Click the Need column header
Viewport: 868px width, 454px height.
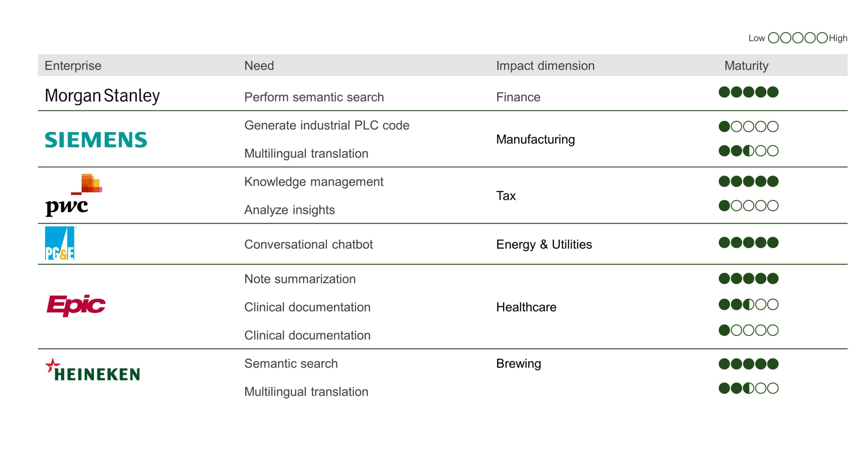(259, 66)
